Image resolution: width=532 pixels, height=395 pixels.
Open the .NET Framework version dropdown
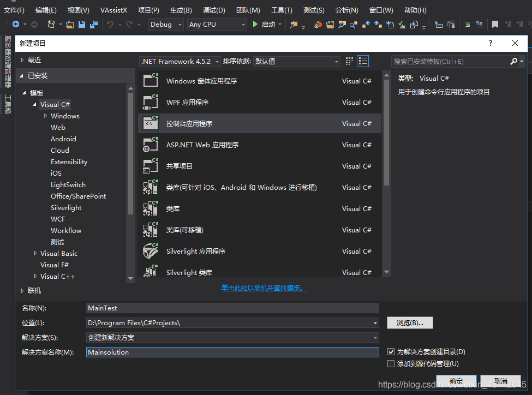click(180, 62)
